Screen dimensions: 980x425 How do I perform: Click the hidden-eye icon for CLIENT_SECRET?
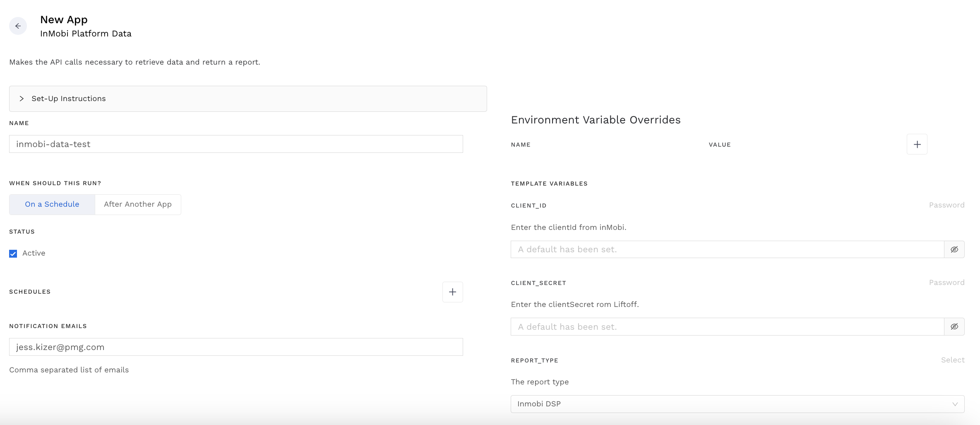954,326
